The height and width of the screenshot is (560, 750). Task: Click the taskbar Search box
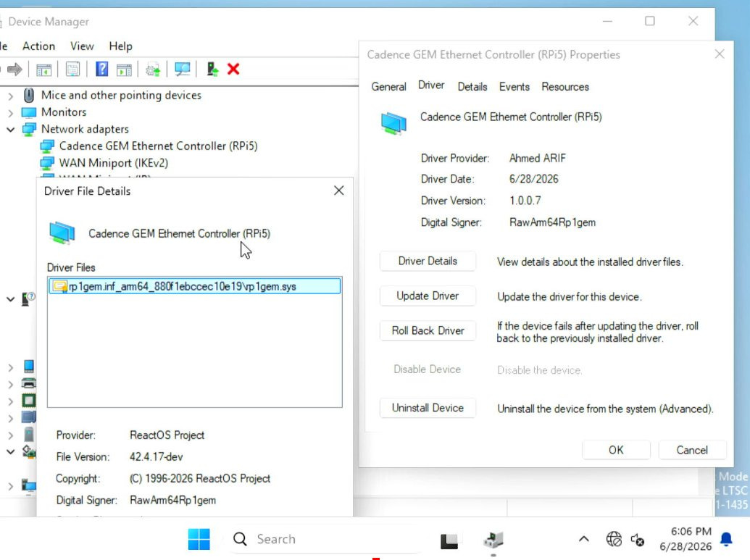coord(325,539)
